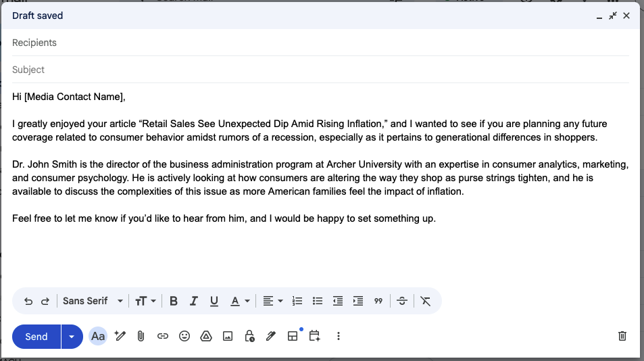Toggle confidential mode lock icon

point(249,336)
